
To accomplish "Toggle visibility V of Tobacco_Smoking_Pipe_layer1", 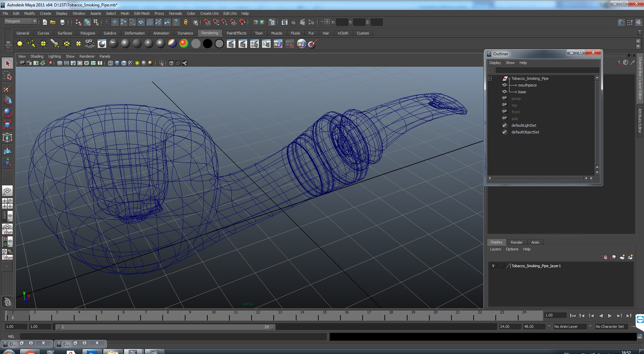I will coord(493,266).
